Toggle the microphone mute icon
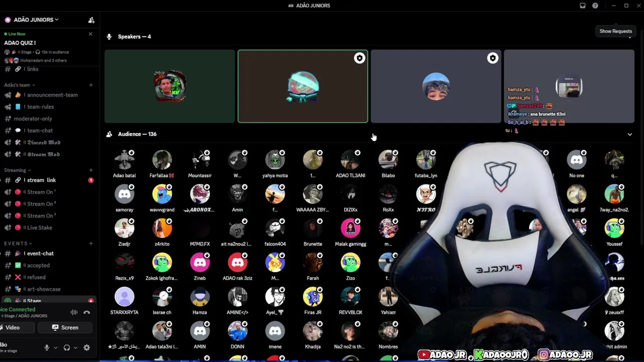The height and width of the screenshot is (362, 644). point(47,347)
